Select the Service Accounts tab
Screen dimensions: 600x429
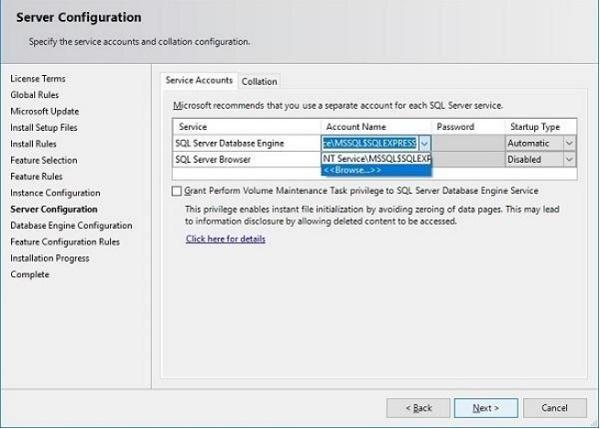click(x=199, y=80)
